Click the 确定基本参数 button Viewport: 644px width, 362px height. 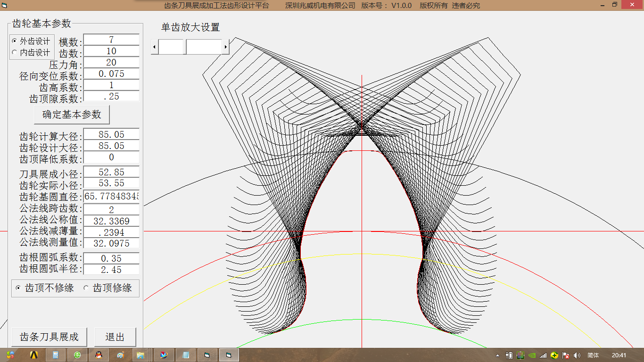coord(72,115)
